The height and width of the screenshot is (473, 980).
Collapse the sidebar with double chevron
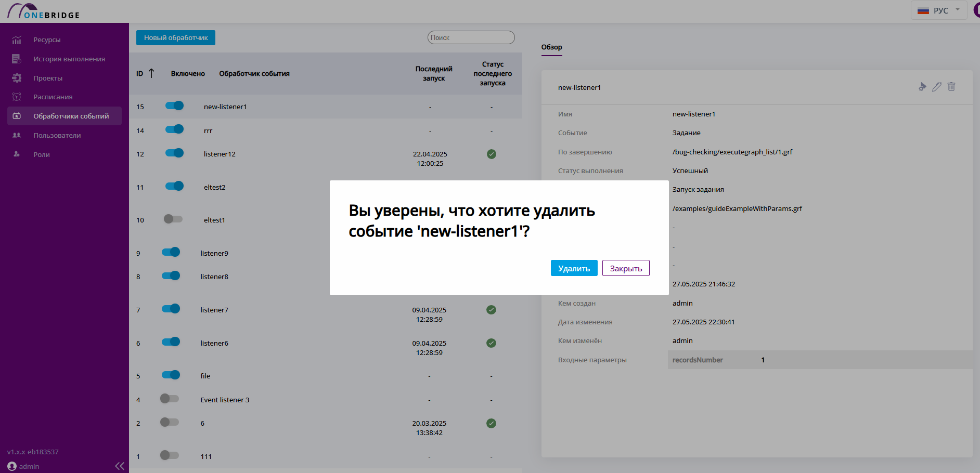tap(120, 466)
